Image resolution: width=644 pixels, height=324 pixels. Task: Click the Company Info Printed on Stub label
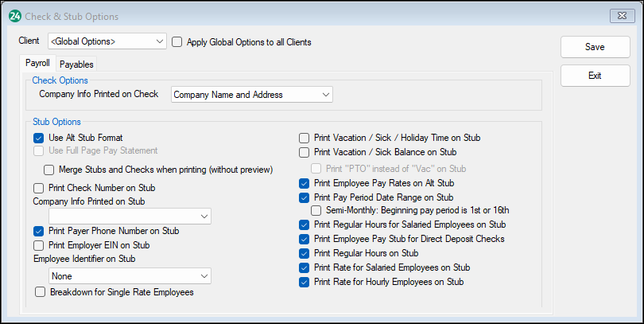click(89, 201)
